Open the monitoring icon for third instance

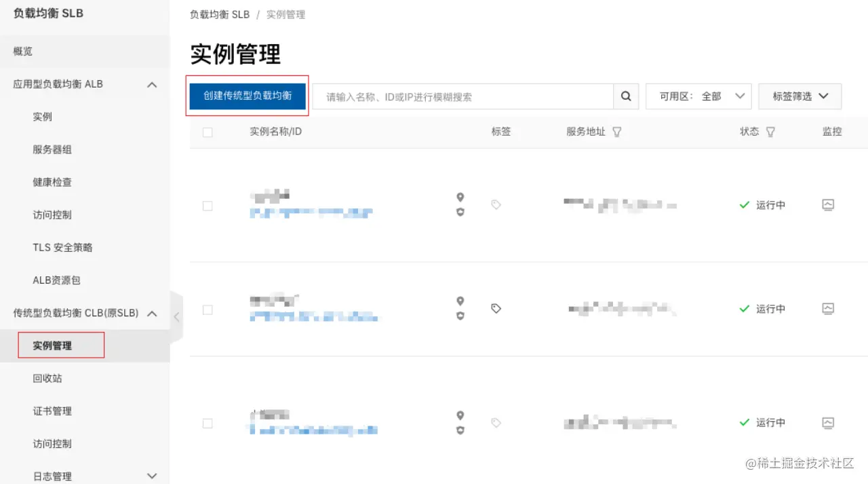(827, 422)
